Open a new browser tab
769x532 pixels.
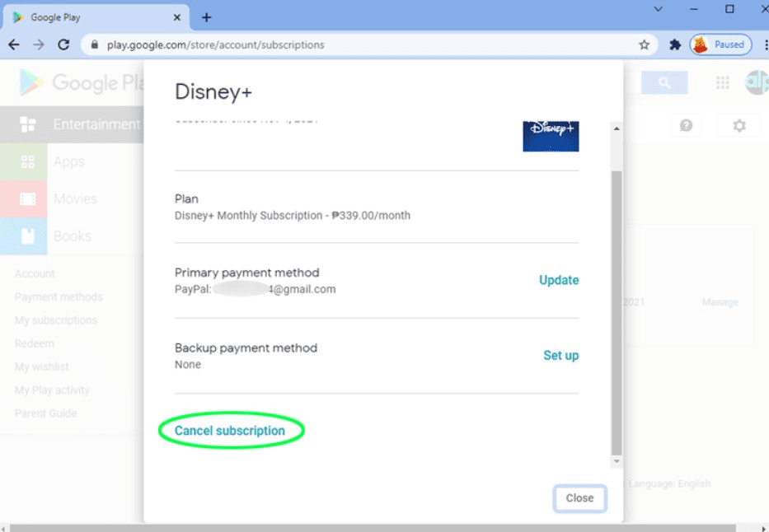pyautogui.click(x=207, y=17)
